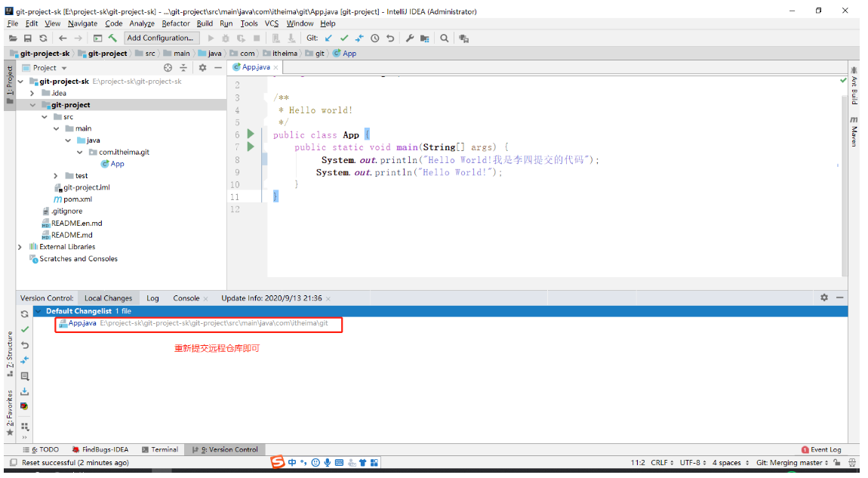Open the UTF-8 encoding selector
This screenshot has height=478, width=868.
(693, 462)
